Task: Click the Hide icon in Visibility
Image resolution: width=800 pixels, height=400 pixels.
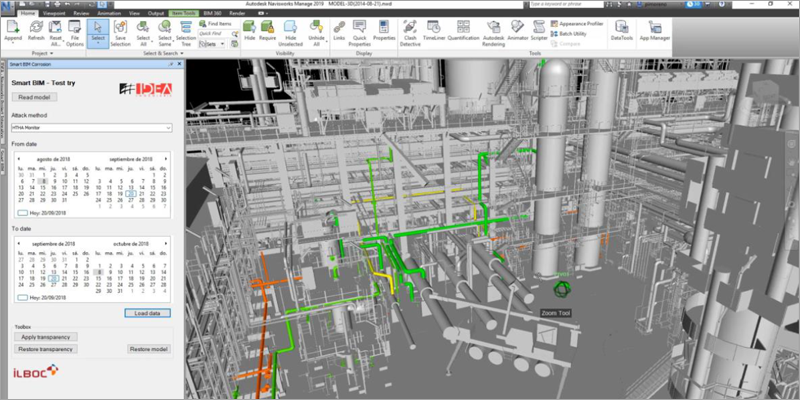Action: (249, 28)
